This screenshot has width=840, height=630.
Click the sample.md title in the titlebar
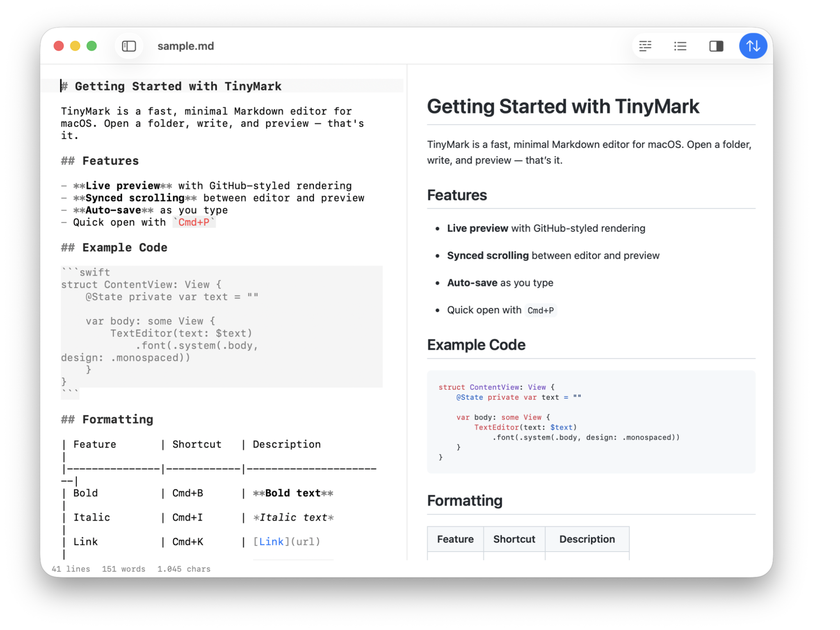tap(185, 46)
